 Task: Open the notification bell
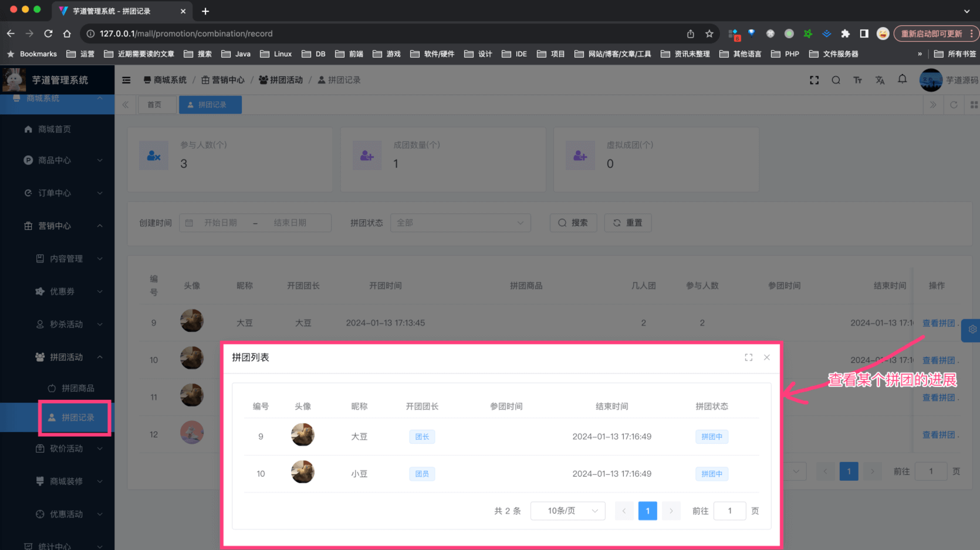click(x=902, y=79)
